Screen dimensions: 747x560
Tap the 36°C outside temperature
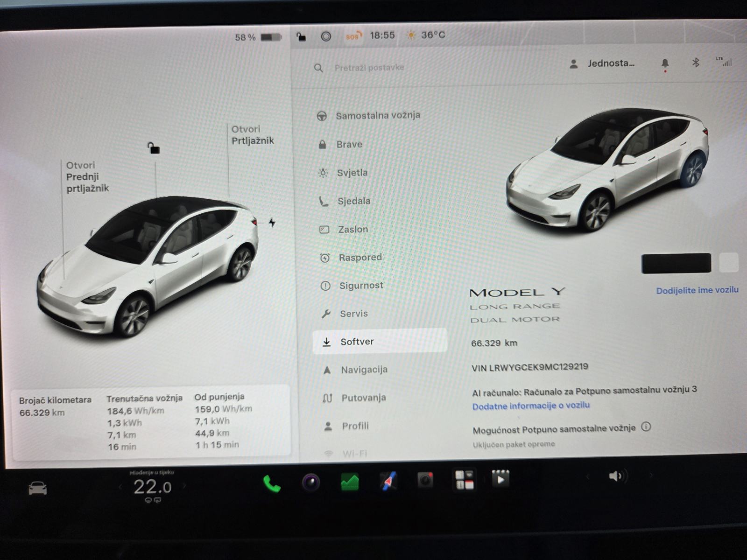(433, 35)
